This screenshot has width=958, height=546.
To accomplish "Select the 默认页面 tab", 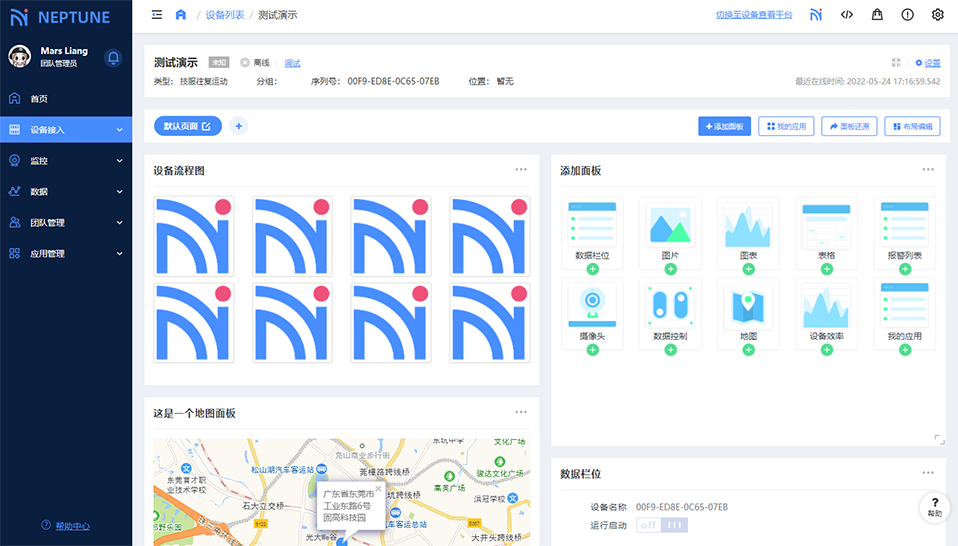I will coord(187,126).
